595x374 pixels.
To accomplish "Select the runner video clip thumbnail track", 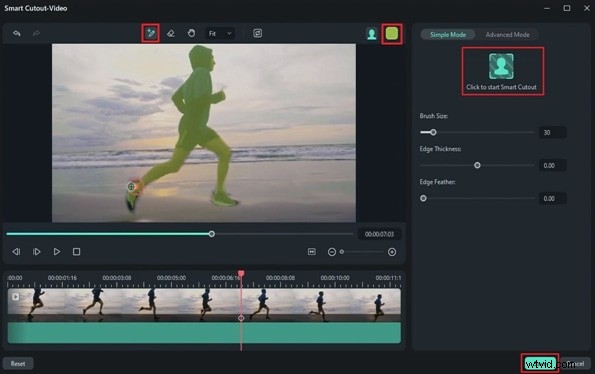I will [x=204, y=305].
